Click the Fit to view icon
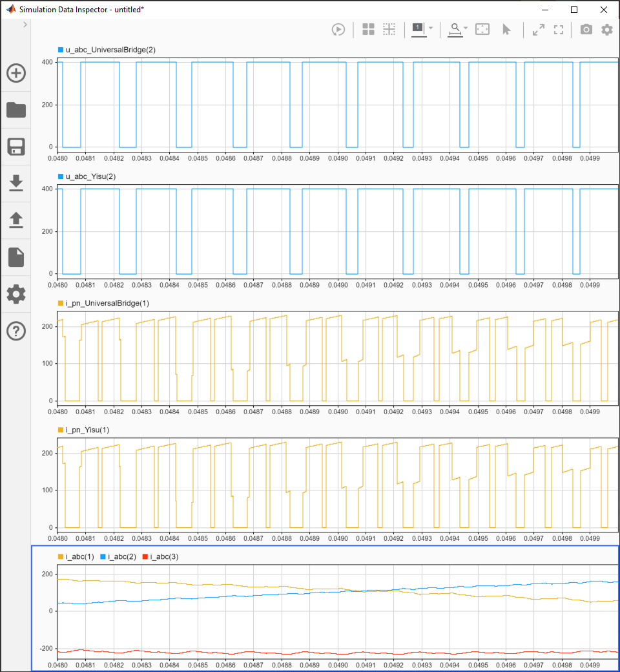Viewport: 620px width, 672px height. point(482,29)
